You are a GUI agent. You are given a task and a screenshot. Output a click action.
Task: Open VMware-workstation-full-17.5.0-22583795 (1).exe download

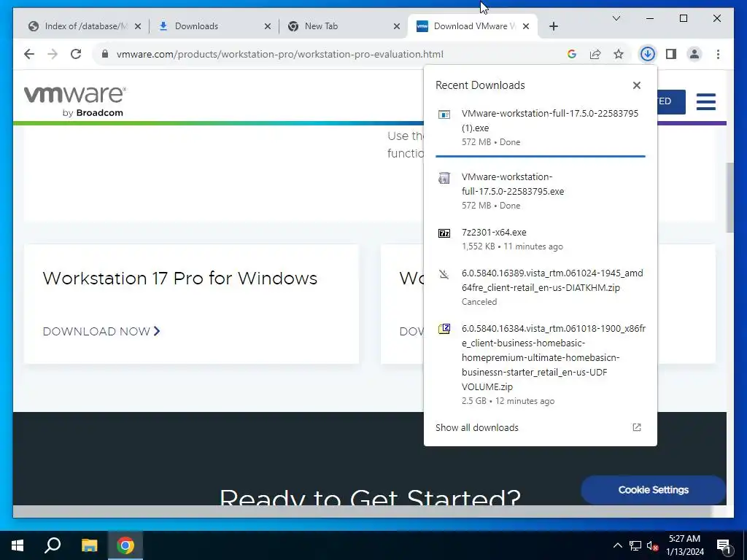541,128
